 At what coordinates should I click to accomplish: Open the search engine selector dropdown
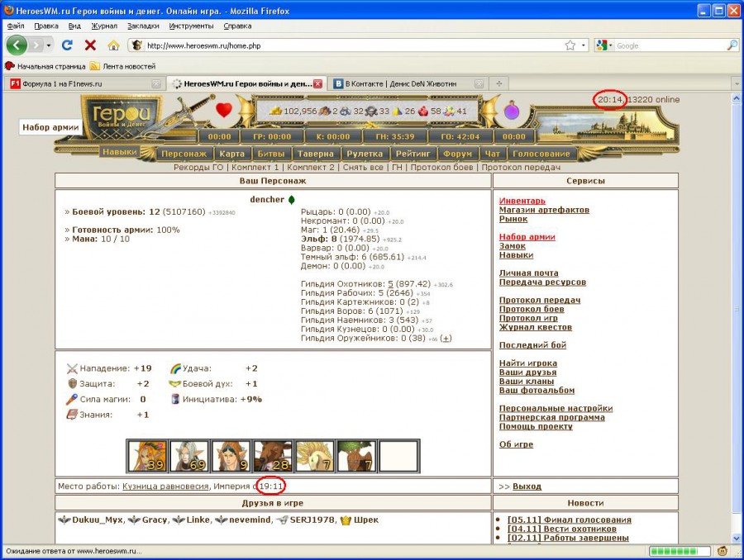point(604,45)
